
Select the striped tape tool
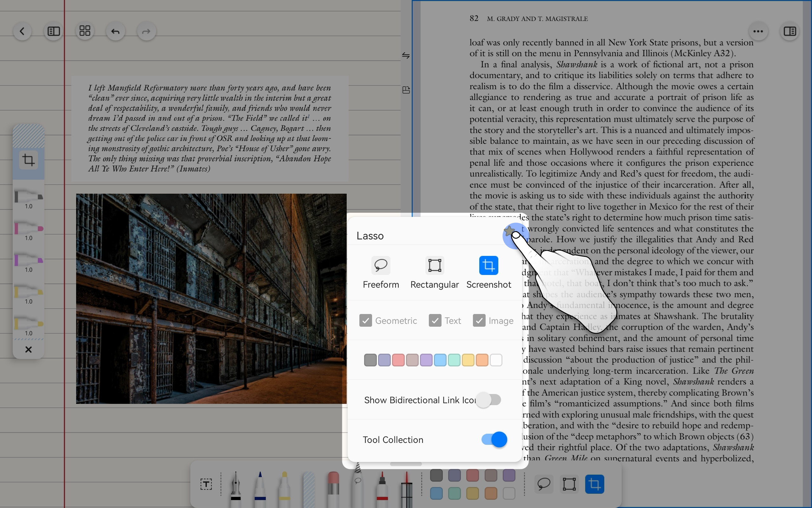[x=309, y=489]
